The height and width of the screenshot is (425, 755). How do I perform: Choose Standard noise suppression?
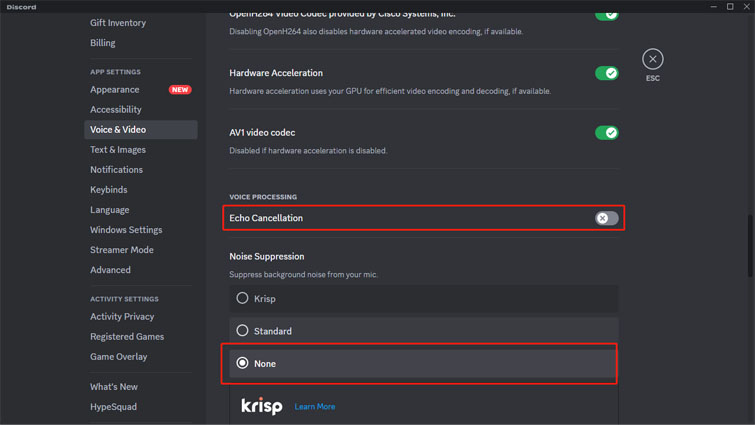[x=424, y=331]
